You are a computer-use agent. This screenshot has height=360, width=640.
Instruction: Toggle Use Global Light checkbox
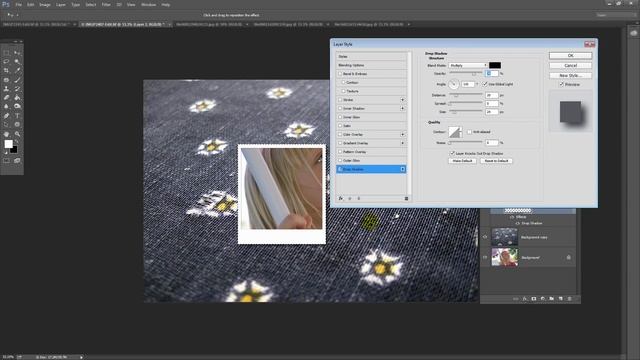[485, 84]
